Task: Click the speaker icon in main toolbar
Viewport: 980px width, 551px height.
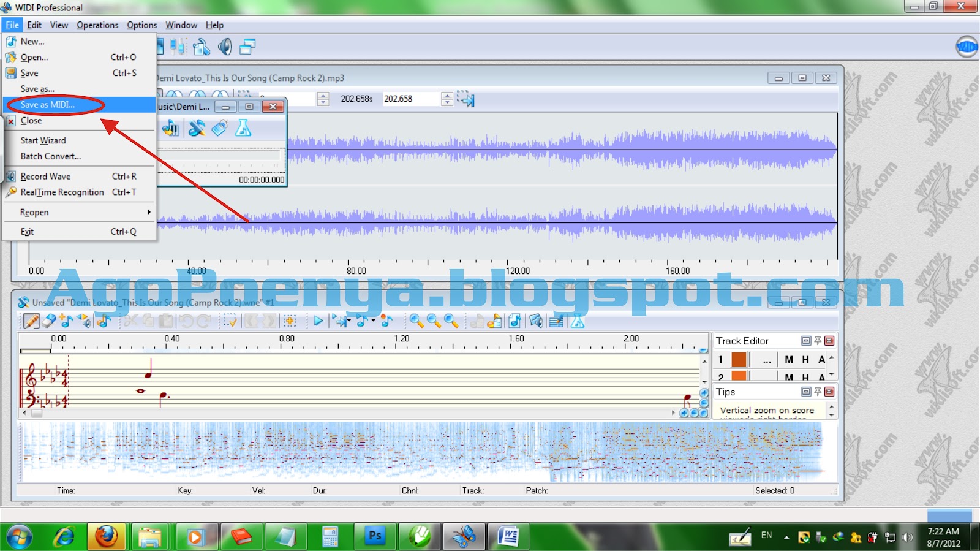Action: [x=225, y=47]
